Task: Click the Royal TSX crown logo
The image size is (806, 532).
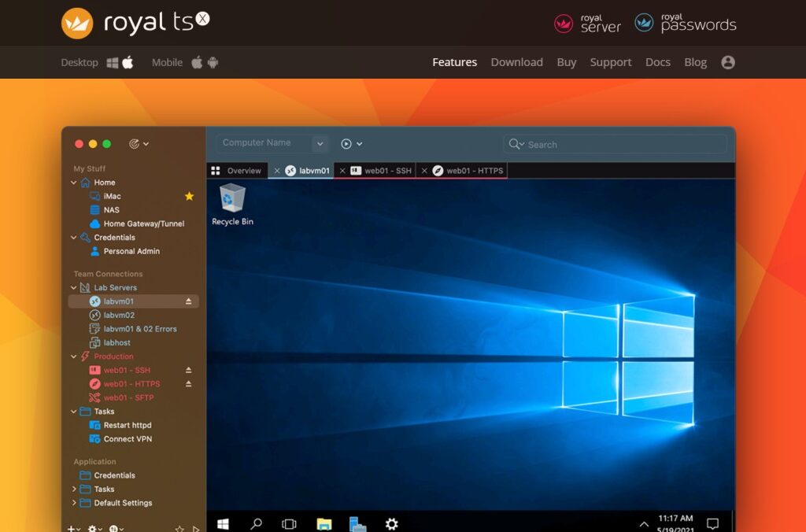Action: point(77,23)
